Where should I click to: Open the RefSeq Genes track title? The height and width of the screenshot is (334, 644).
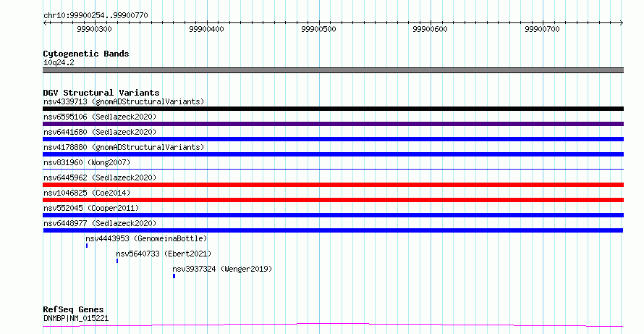pyautogui.click(x=73, y=310)
